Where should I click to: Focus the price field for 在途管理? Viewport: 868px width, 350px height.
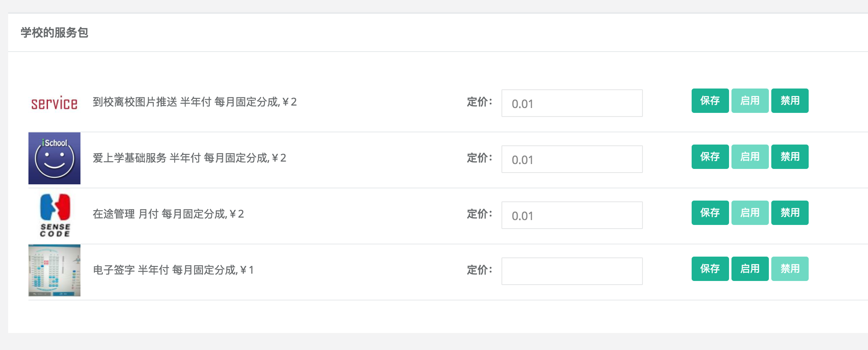572,215
